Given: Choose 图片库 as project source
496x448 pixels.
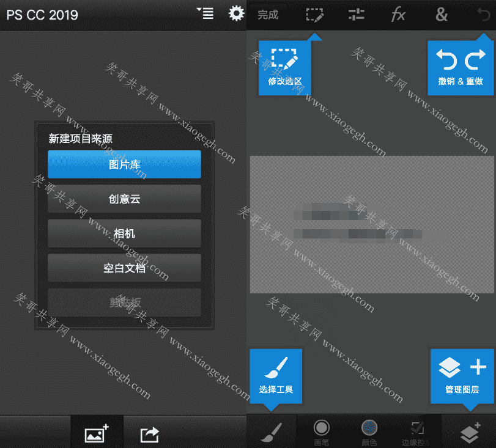Looking at the screenshot, I should [124, 164].
